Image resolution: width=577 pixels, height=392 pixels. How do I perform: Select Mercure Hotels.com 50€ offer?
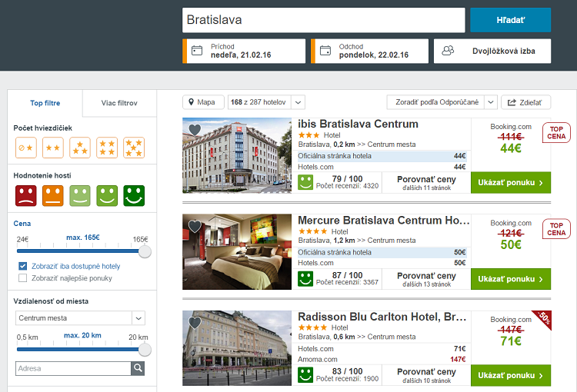[x=382, y=263]
